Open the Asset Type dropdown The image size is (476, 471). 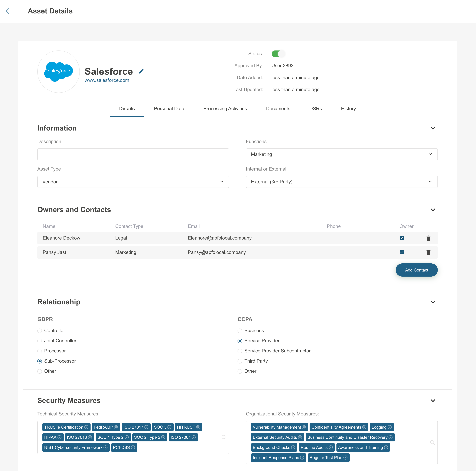pos(133,182)
